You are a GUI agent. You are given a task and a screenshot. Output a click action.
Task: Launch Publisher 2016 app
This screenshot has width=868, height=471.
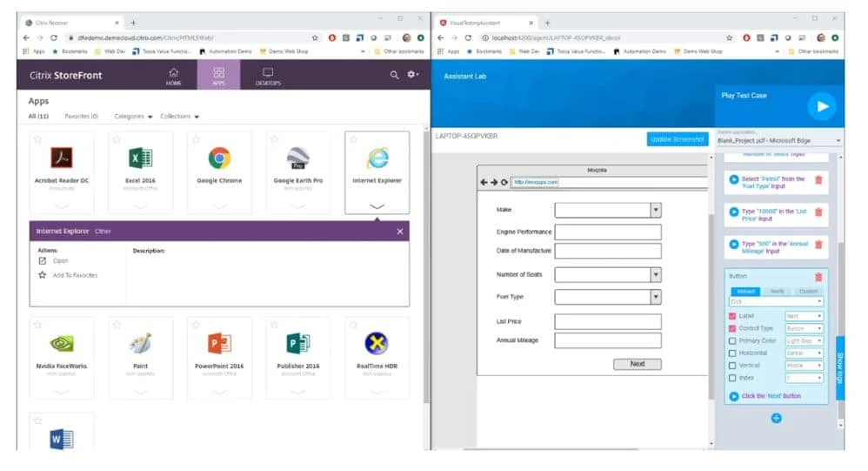297,344
